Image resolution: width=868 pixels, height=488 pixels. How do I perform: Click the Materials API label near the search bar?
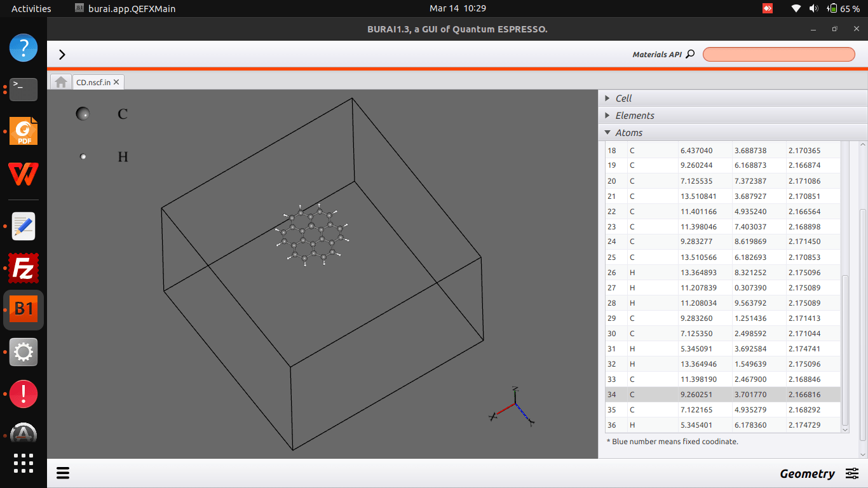[x=658, y=54]
